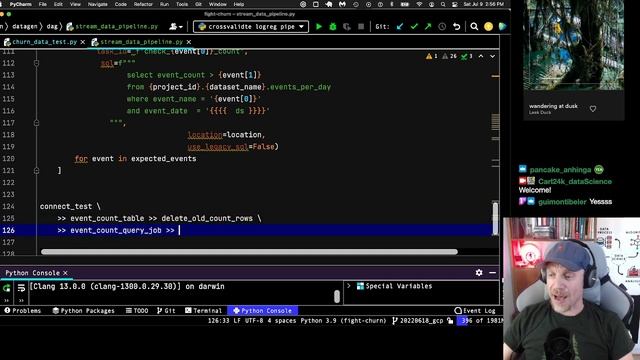Screen dimensions: 640x360
Task: Close the churn_data_test.py tab
Action: point(82,42)
